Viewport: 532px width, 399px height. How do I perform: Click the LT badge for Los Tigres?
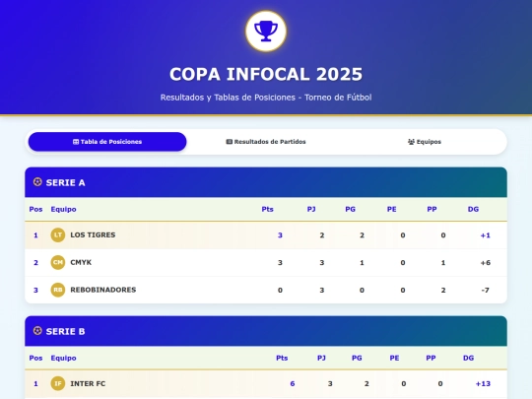coord(58,234)
